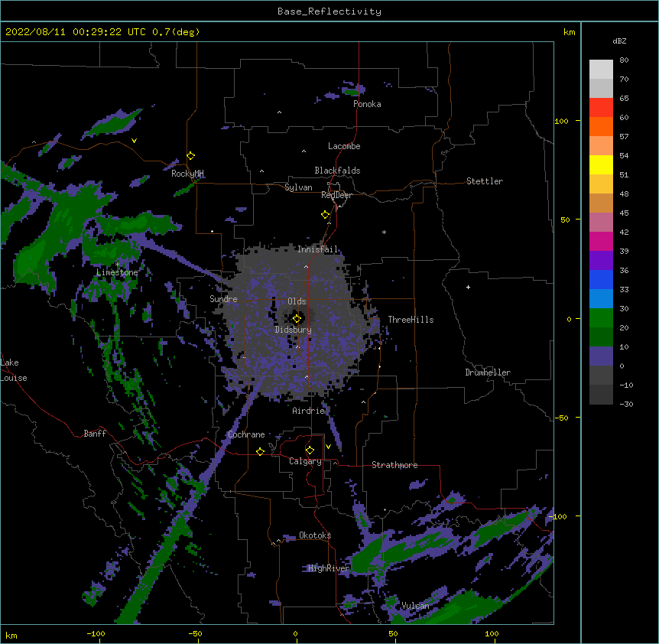This screenshot has width=659, height=644.
Task: Click the Cochrane city label
Action: pyautogui.click(x=246, y=434)
